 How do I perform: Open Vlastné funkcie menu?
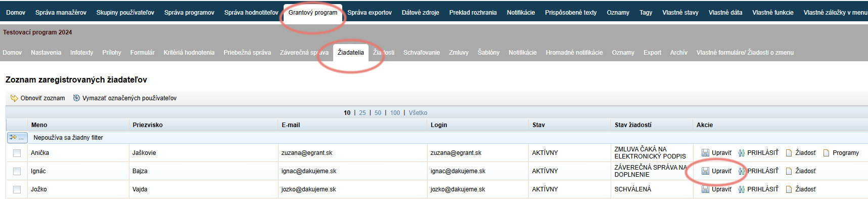click(x=773, y=13)
